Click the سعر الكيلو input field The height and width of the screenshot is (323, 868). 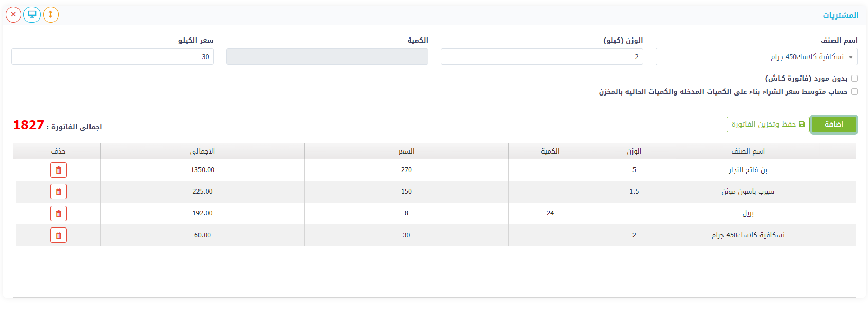pos(112,57)
